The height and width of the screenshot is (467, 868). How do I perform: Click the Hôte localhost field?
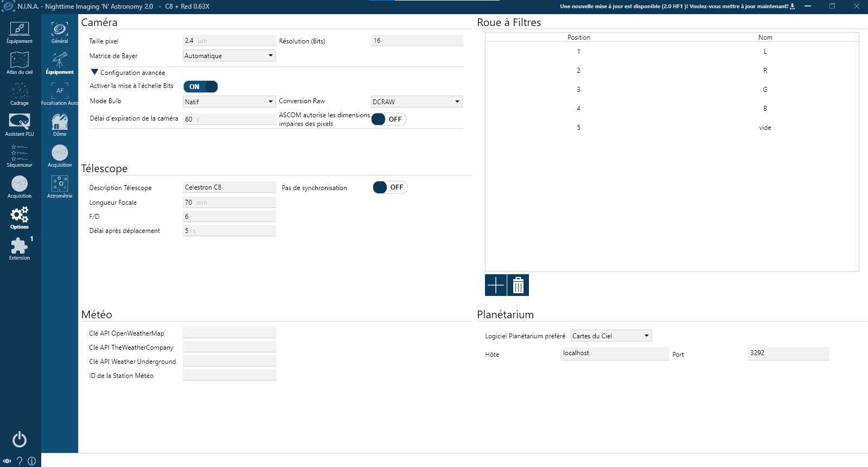click(x=615, y=354)
